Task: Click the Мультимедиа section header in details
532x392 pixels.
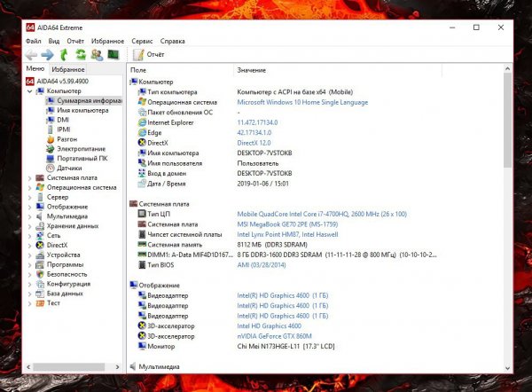Action: pyautogui.click(x=154, y=366)
